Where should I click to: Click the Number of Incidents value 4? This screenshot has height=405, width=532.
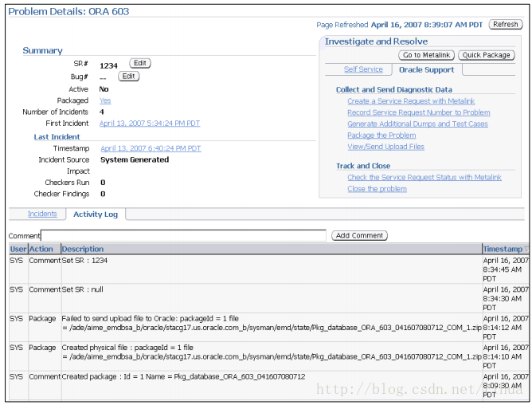[x=101, y=112]
